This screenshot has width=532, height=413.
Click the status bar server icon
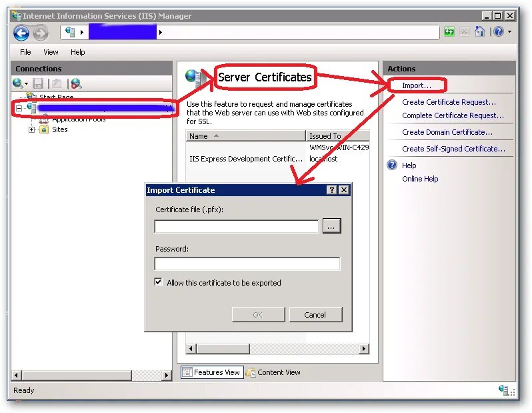click(504, 390)
